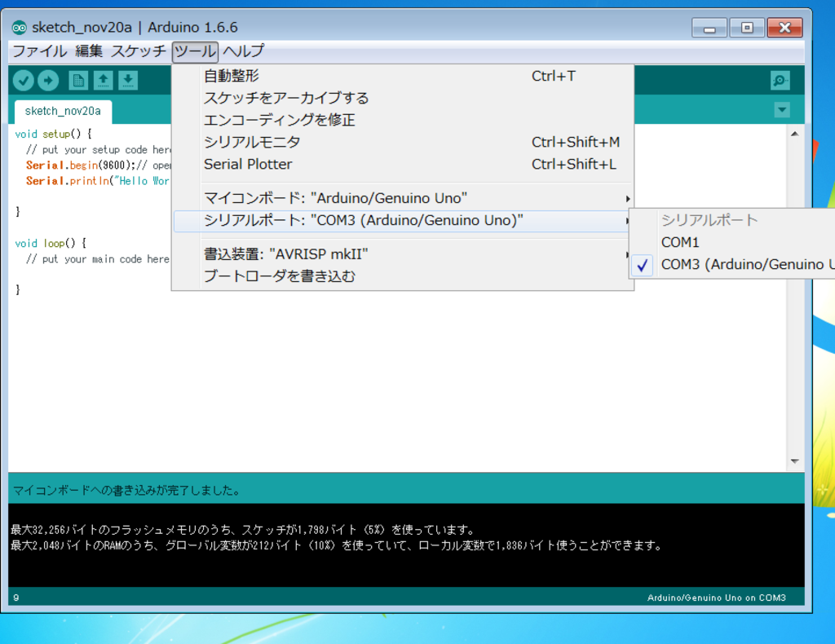Expand シリアルポート COM3 submenu entry

403,220
